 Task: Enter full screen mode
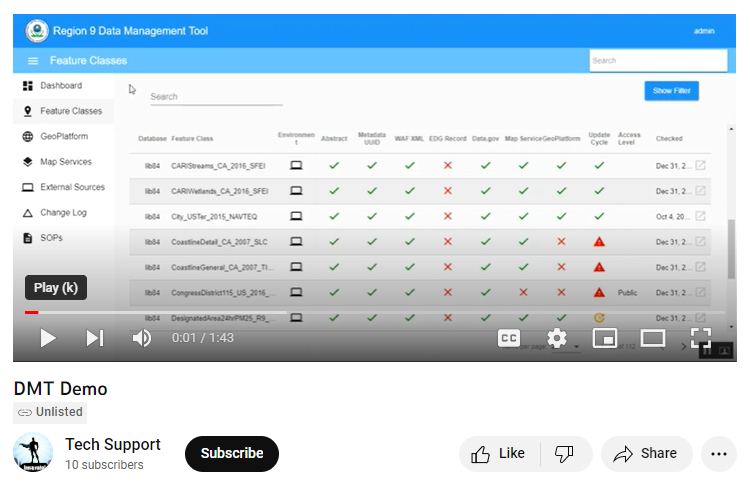(701, 338)
